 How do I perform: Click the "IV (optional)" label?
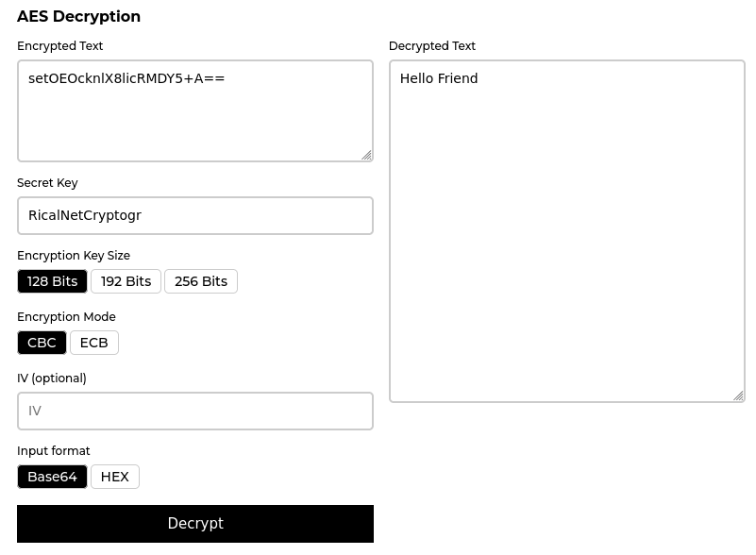pos(52,378)
